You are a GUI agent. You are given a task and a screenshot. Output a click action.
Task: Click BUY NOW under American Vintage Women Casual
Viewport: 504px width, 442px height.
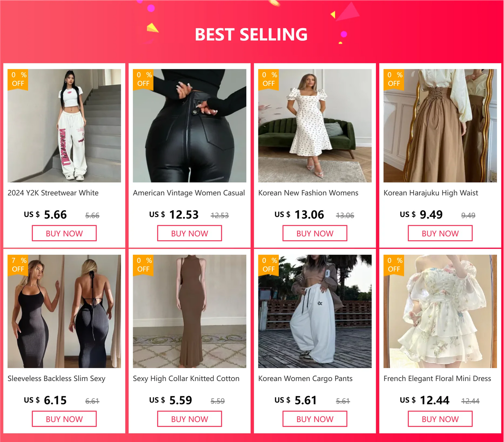point(189,233)
